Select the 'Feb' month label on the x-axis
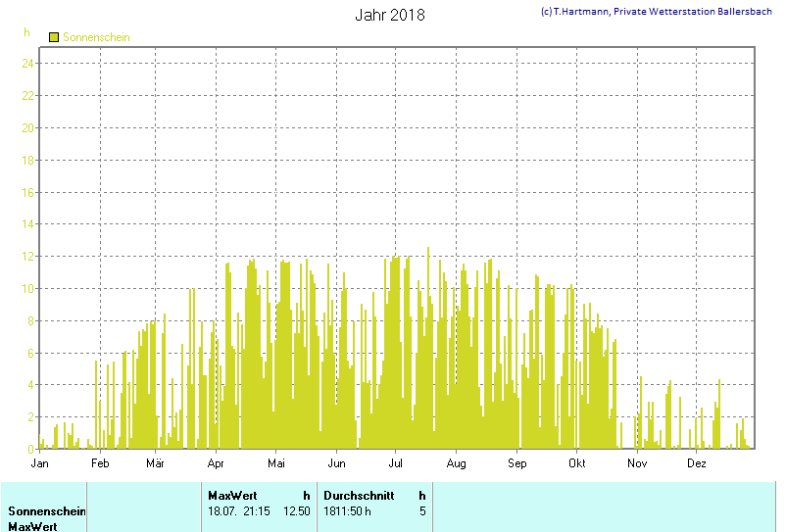 pos(100,462)
